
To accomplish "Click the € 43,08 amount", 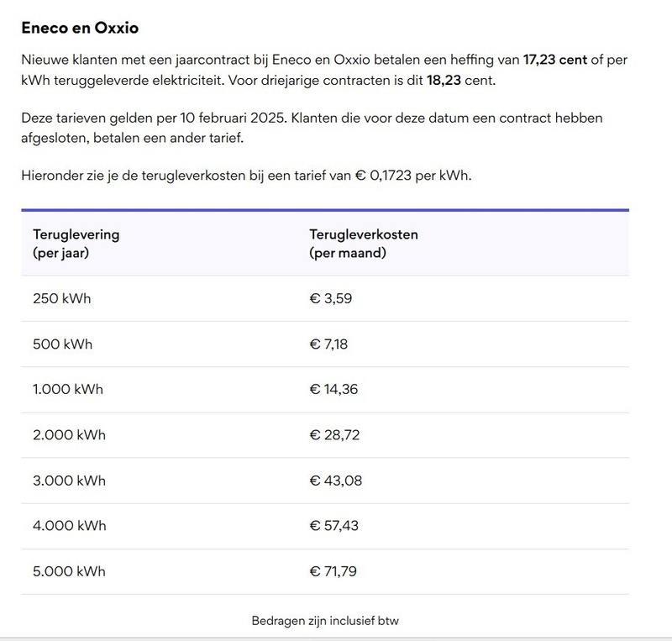I will tap(336, 481).
